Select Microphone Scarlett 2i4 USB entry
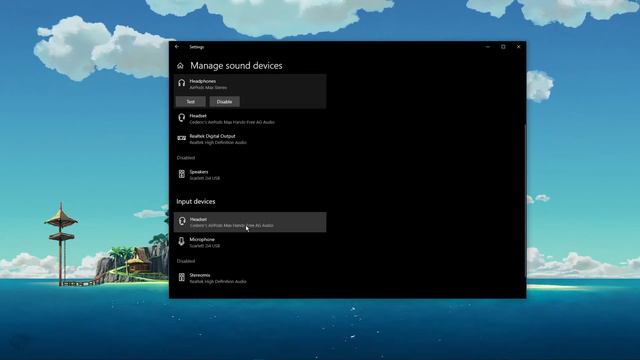Viewport: 640px width, 360px height. [250, 242]
